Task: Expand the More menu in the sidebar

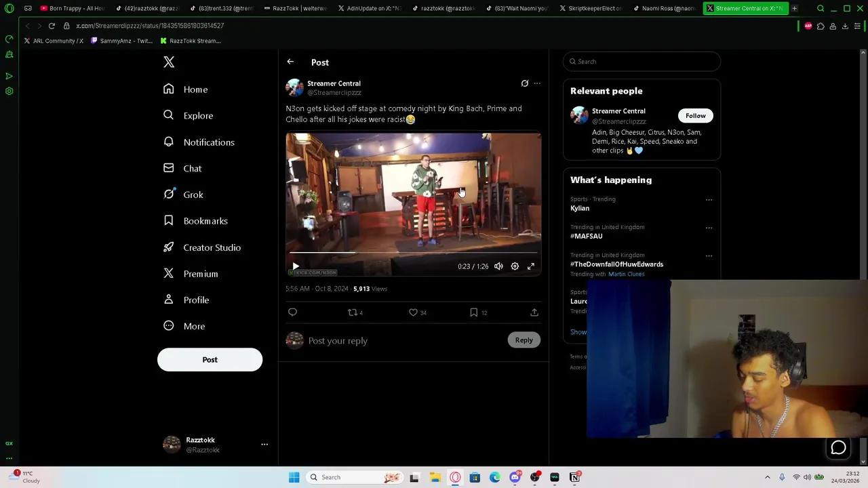Action: 184,326
